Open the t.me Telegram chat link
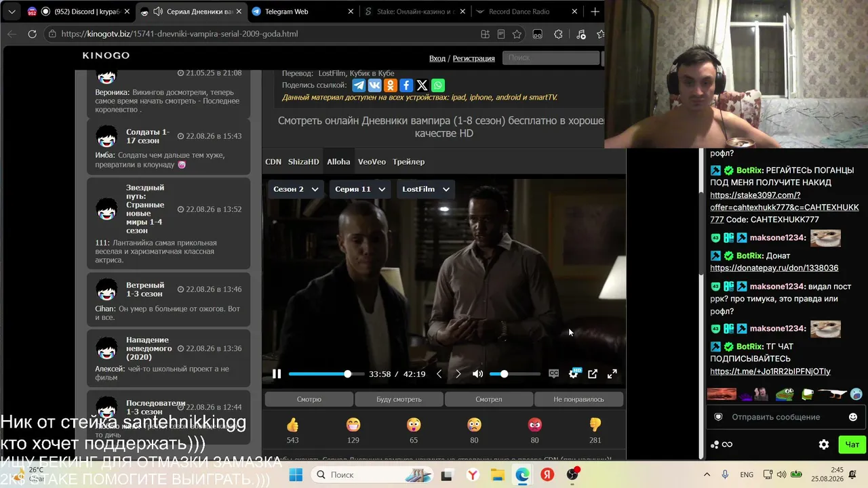This screenshot has height=488, width=868. click(x=770, y=371)
